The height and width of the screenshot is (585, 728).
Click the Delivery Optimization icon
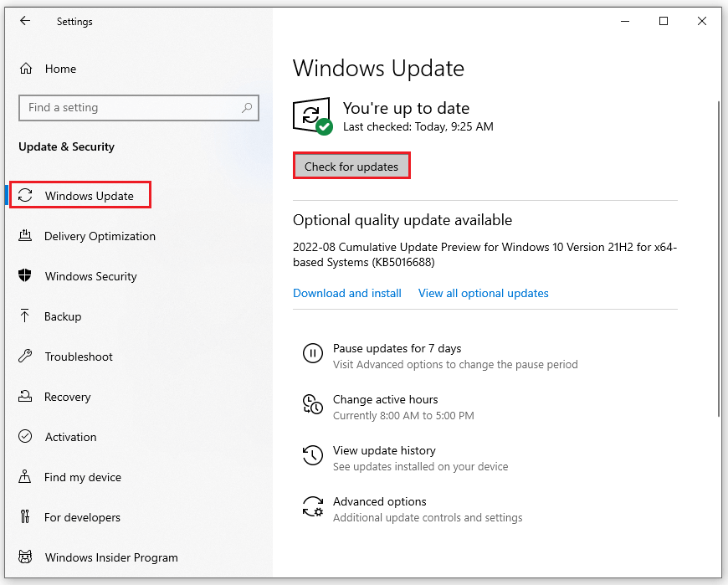(x=25, y=235)
